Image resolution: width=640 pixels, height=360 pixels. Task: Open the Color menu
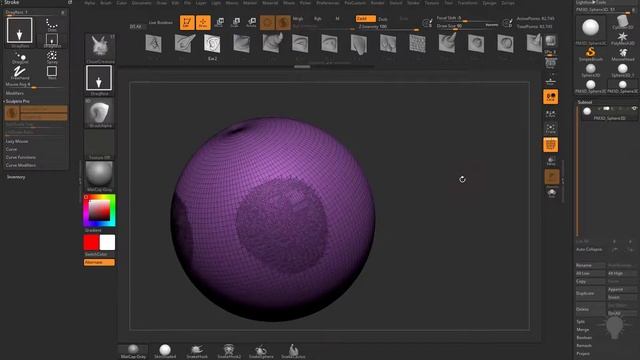(122, 3)
